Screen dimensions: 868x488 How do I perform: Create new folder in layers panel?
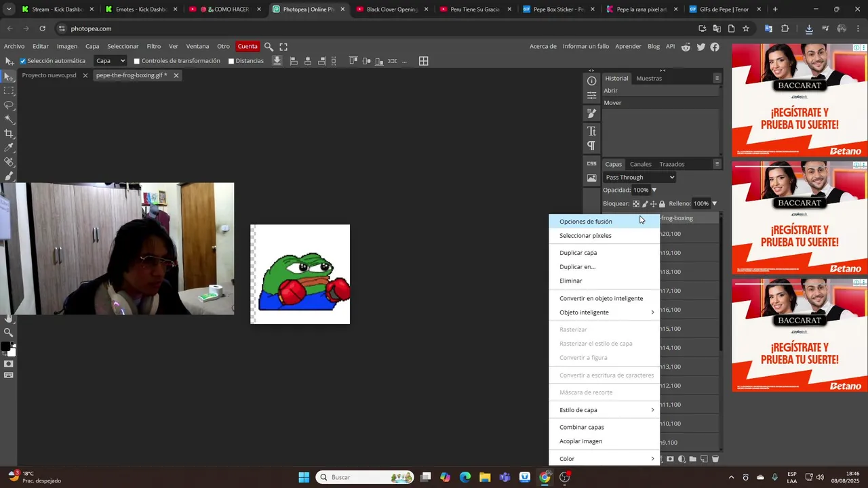tap(692, 459)
